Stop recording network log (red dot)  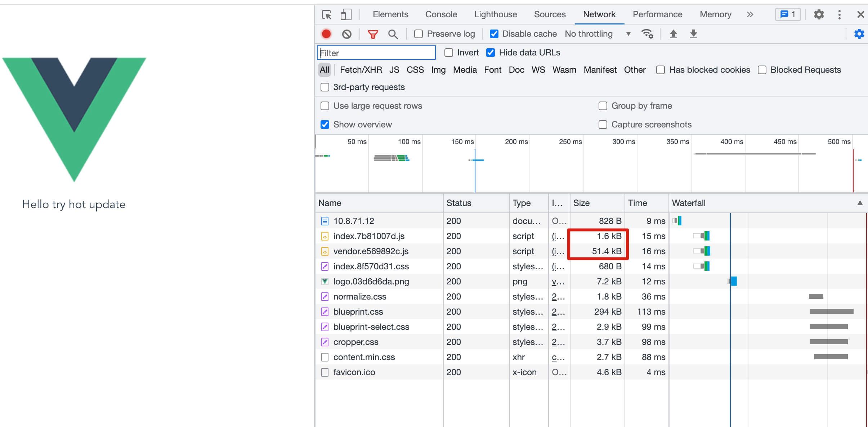(326, 34)
